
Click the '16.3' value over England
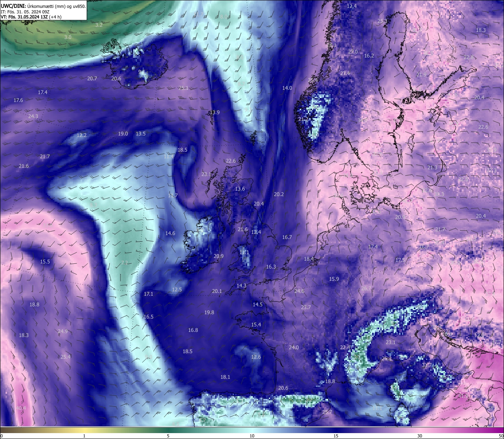(271, 267)
